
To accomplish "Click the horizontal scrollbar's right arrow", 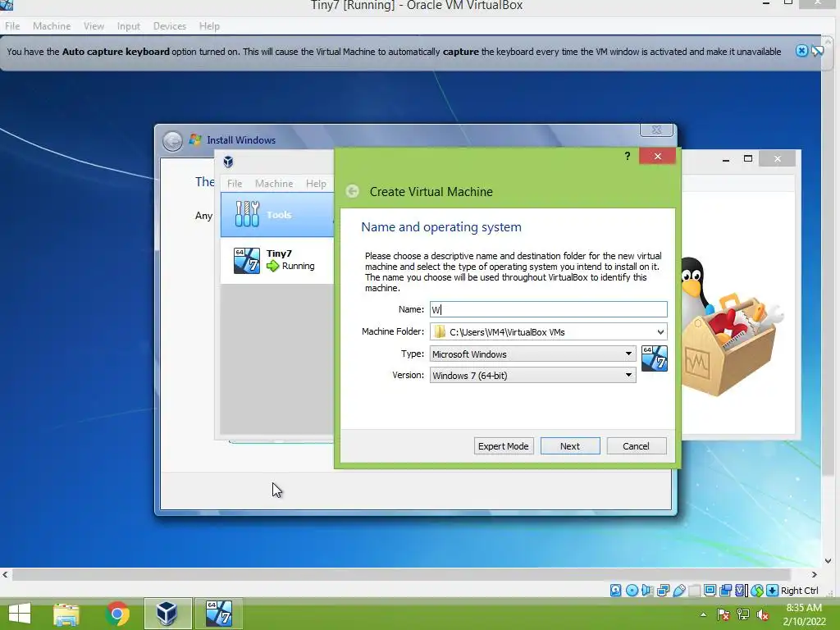I will 814,574.
